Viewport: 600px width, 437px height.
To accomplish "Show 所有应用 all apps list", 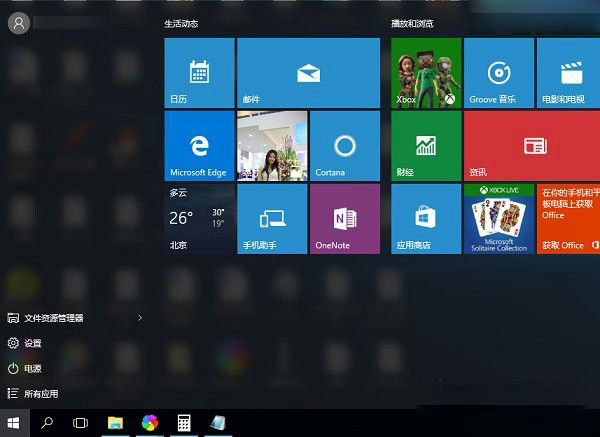I will pos(33,394).
